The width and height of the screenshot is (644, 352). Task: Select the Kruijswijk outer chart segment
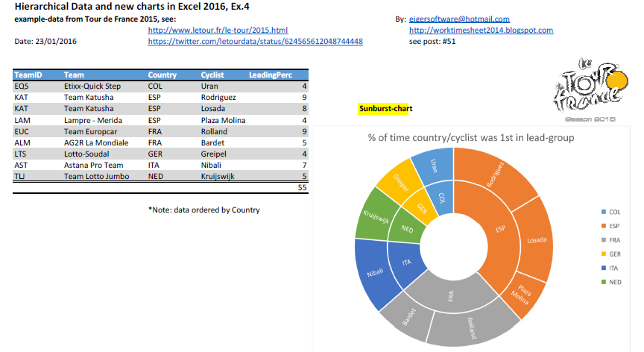376,216
